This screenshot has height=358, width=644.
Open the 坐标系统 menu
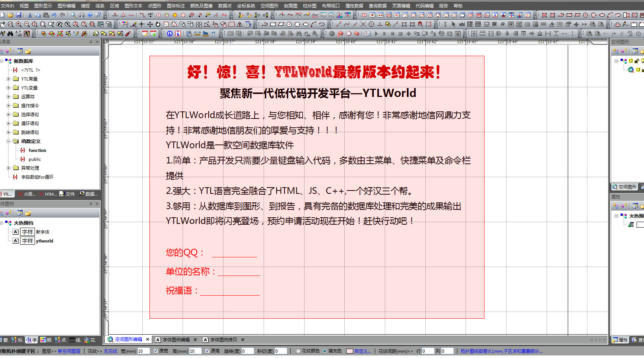click(x=246, y=6)
